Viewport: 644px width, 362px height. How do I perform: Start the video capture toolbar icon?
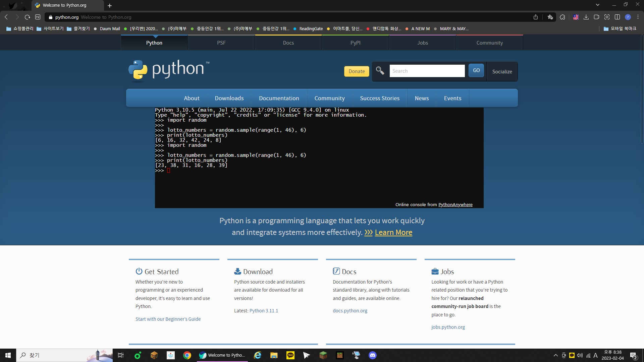coord(596,17)
